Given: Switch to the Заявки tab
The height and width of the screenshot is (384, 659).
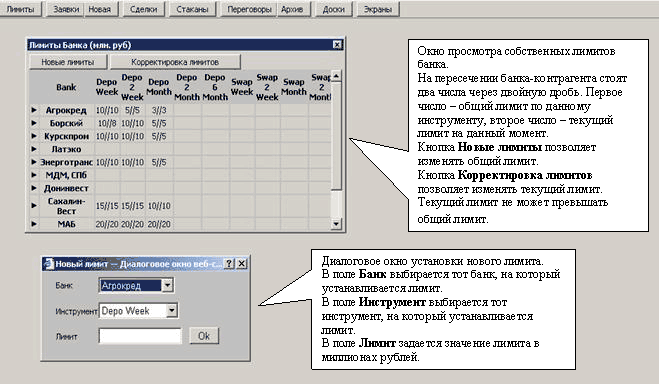Looking at the screenshot, I should tap(66, 9).
